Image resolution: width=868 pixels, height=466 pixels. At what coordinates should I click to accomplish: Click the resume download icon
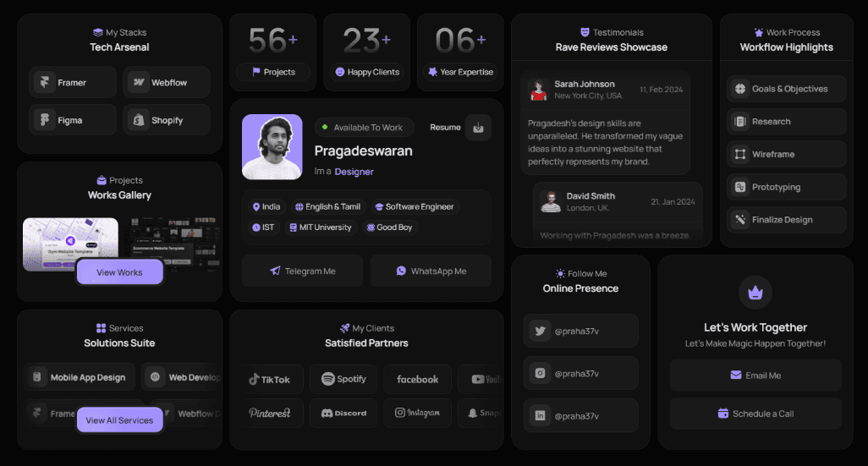(x=478, y=128)
